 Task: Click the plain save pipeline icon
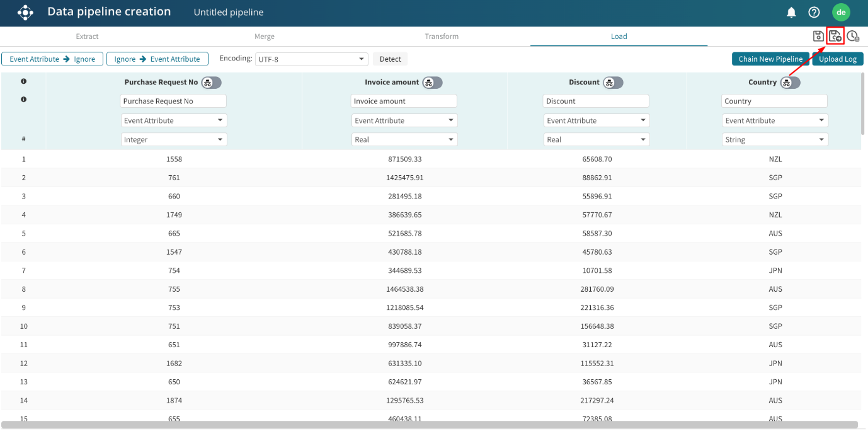click(818, 37)
